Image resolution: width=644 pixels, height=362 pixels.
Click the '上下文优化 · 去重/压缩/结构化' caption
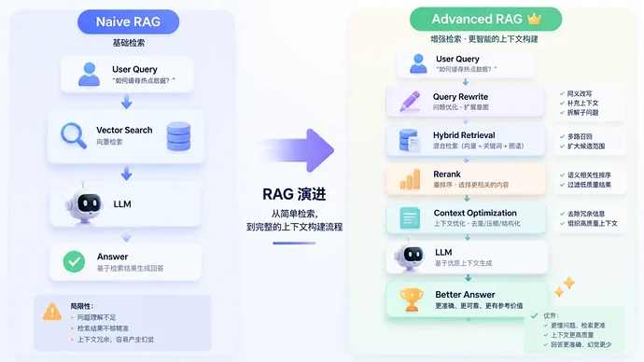[x=477, y=224]
